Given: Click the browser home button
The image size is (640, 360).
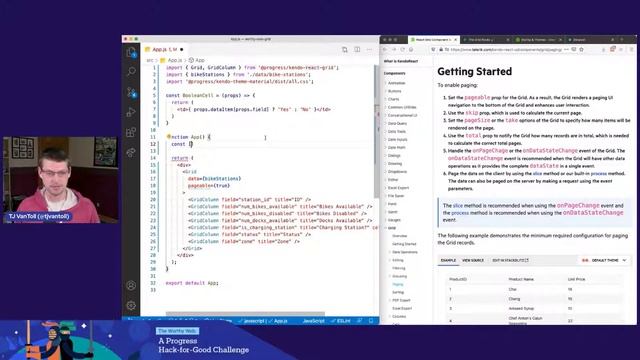Looking at the screenshot, I should coord(411,49).
